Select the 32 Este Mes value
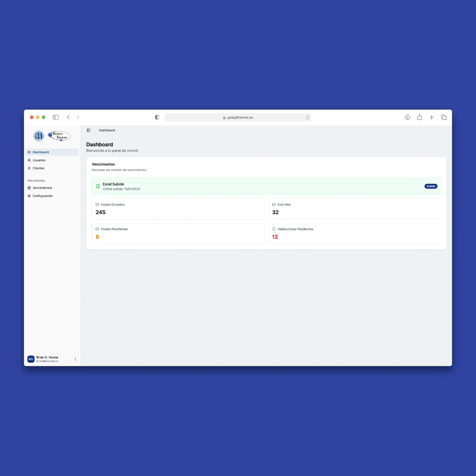The image size is (476, 476). (275, 212)
